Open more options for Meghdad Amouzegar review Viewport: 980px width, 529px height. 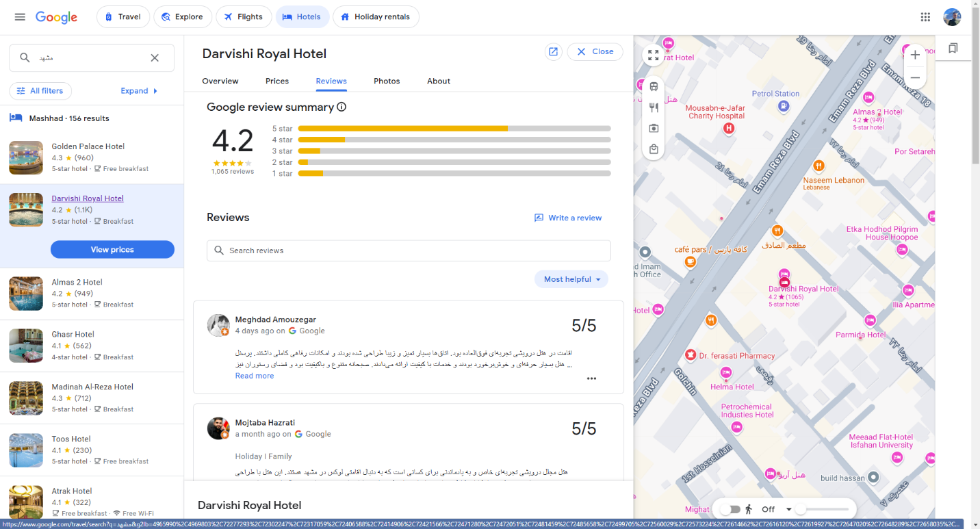(x=591, y=378)
